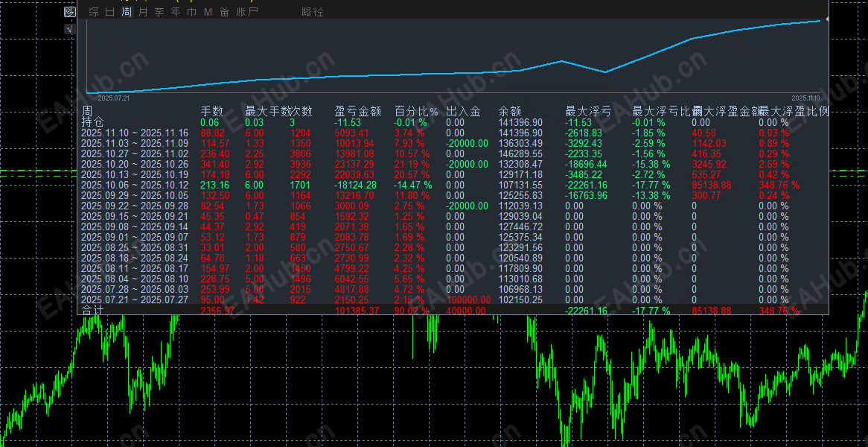
Task: Open the 币 currency tab
Action: 191,12
